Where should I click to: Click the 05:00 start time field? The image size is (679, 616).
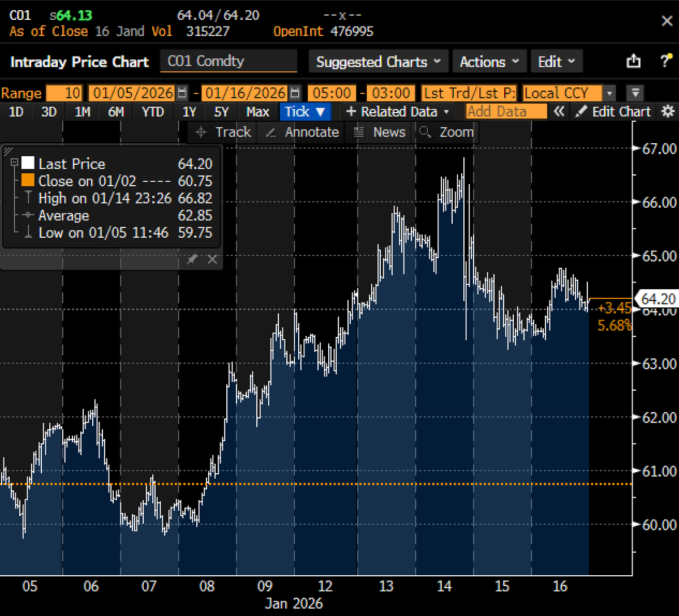[332, 93]
